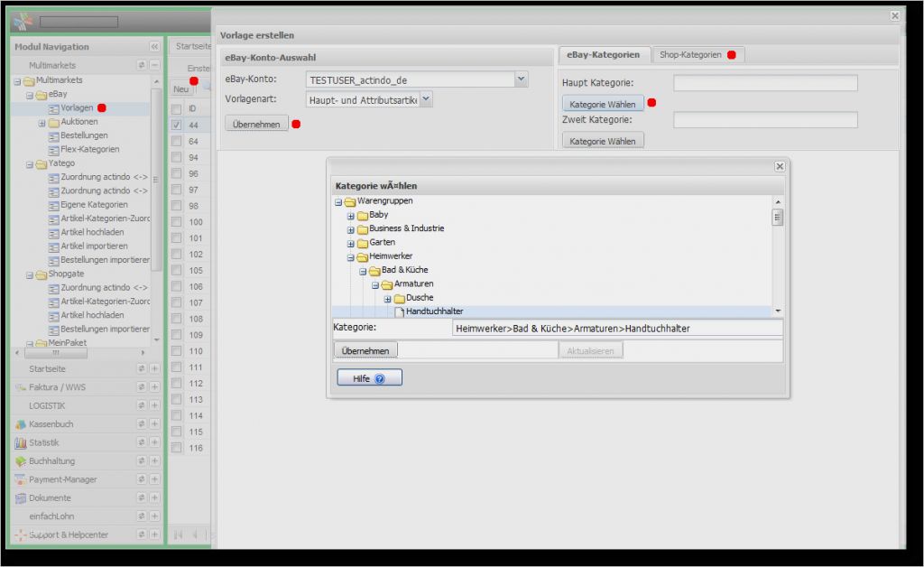Screen dimensions: 924x567
Task: Check the checkbox for row ID 64
Action: tap(177, 141)
